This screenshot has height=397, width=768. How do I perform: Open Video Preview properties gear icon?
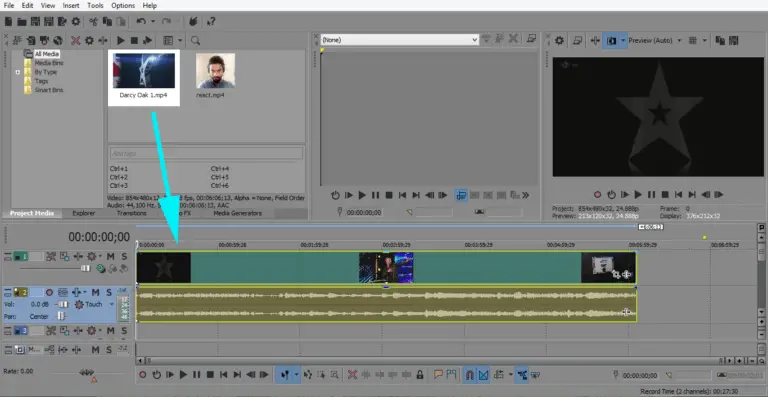click(x=559, y=40)
